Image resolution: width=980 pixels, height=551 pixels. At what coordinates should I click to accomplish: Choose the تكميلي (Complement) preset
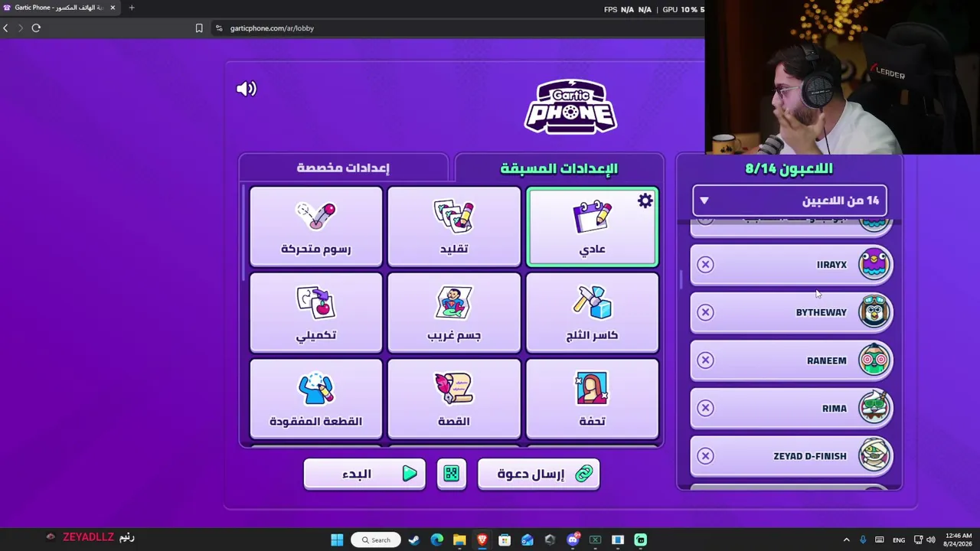pos(316,314)
